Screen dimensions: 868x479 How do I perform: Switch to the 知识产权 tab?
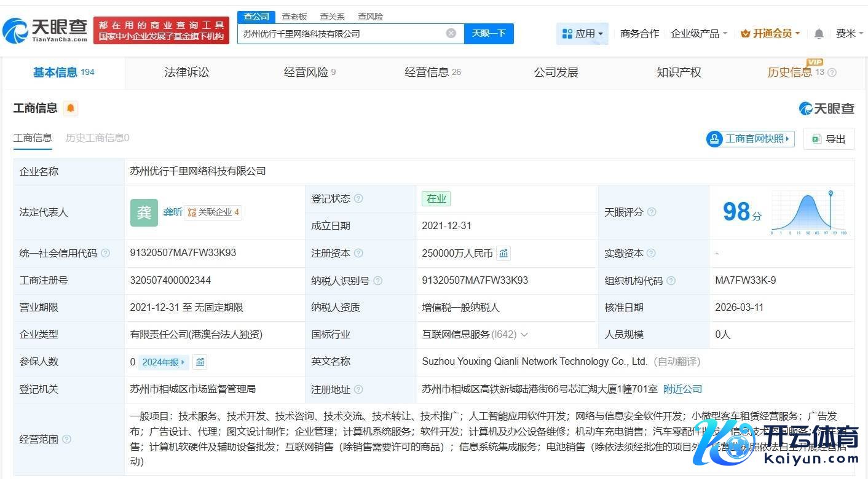(x=679, y=72)
